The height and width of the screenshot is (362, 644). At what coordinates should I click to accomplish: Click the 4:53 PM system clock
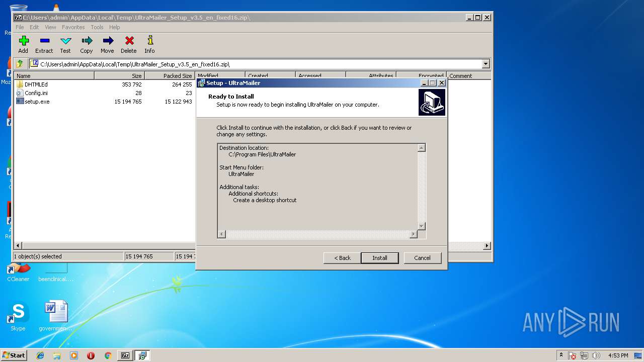pyautogui.click(x=618, y=355)
